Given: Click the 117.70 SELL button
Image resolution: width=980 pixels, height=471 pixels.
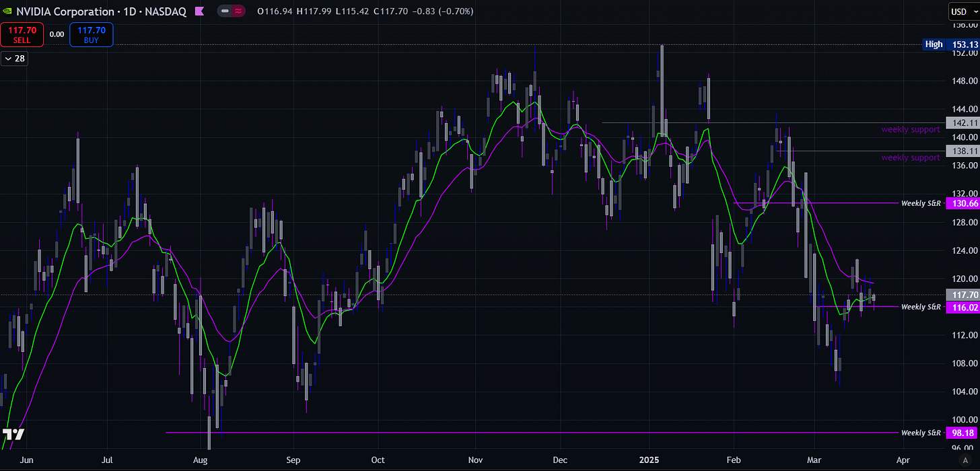Looking at the screenshot, I should pyautogui.click(x=22, y=34).
